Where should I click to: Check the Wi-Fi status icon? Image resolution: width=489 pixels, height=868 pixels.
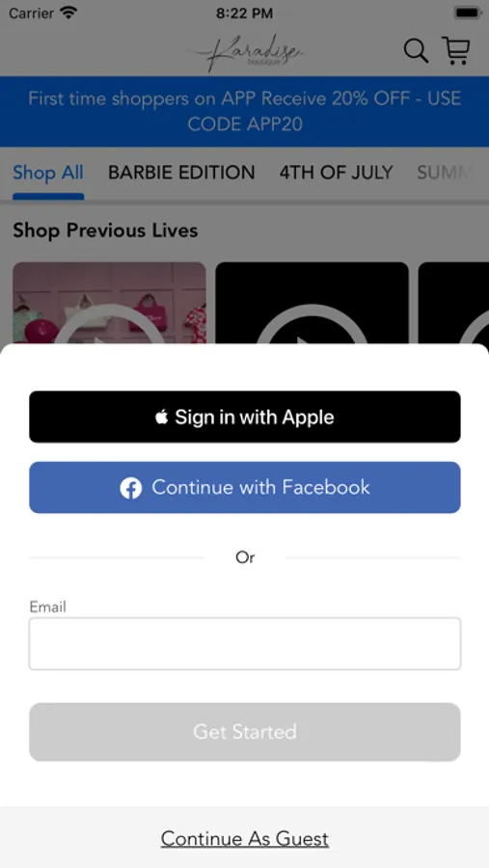click(x=68, y=13)
